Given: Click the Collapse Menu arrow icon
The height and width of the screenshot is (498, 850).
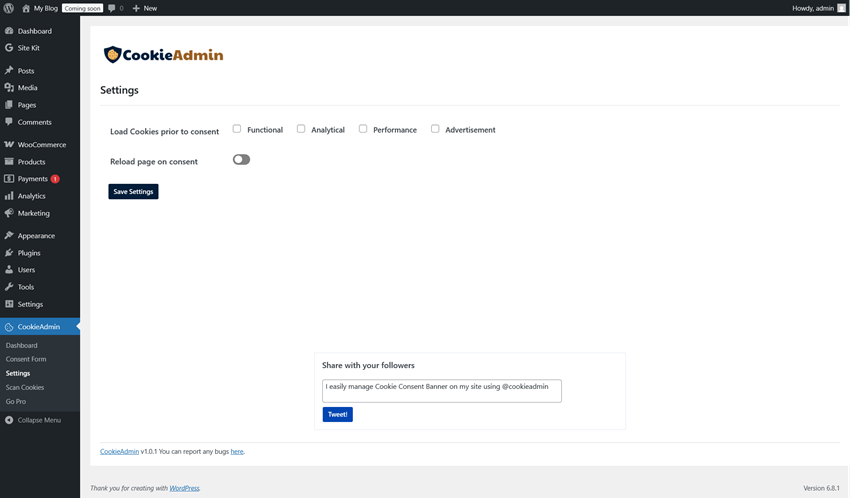Looking at the screenshot, I should [x=9, y=420].
